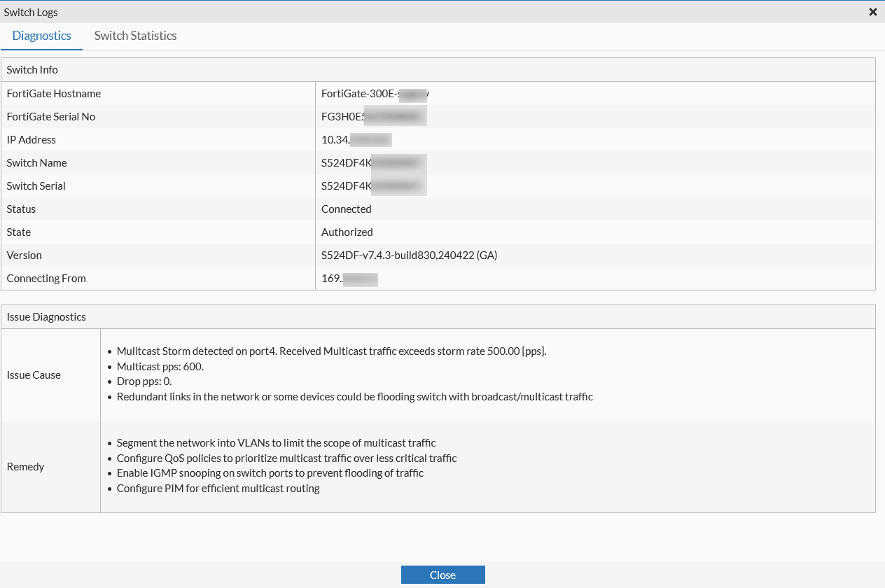Viewport: 885px width, 588px height.
Task: Click the Connecting From address value
Action: pos(349,279)
